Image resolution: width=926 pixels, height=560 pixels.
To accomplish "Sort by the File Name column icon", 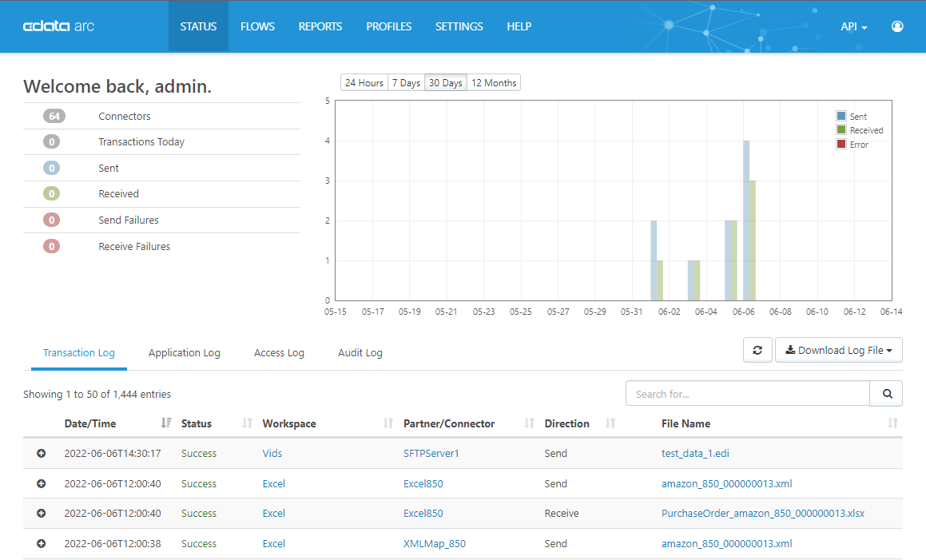I will pyautogui.click(x=892, y=423).
